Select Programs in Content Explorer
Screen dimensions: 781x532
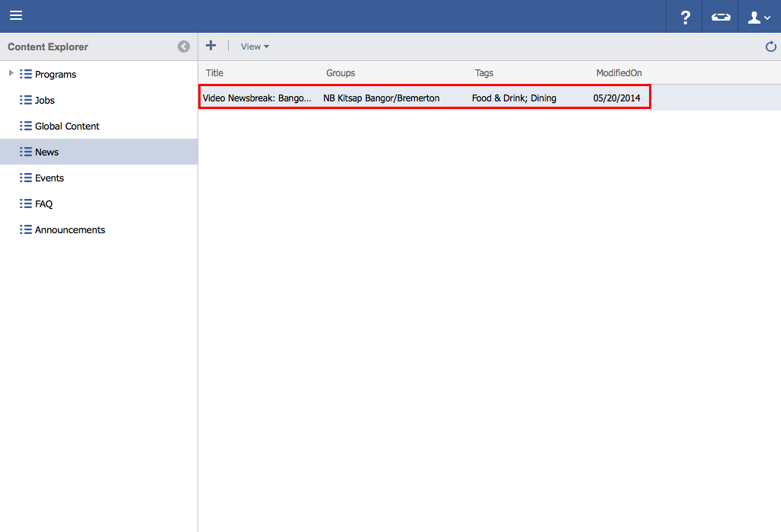[55, 75]
